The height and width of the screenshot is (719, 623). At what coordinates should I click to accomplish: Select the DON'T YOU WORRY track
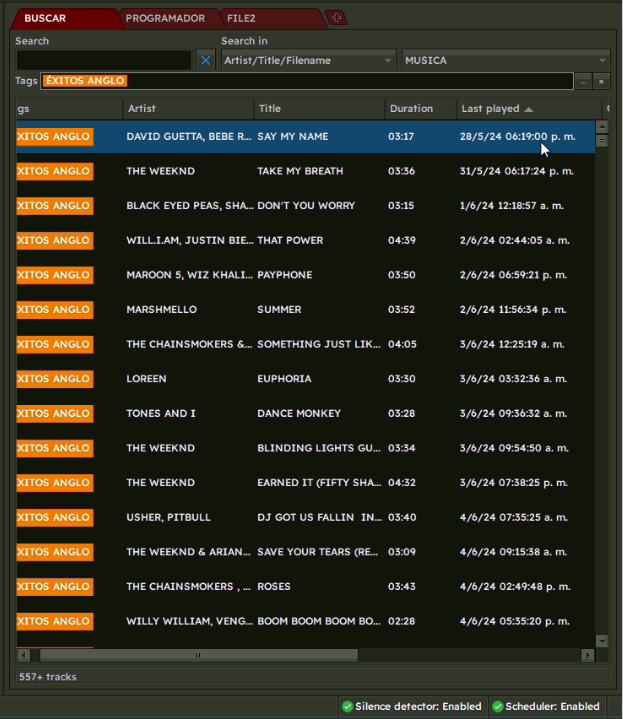click(x=306, y=205)
